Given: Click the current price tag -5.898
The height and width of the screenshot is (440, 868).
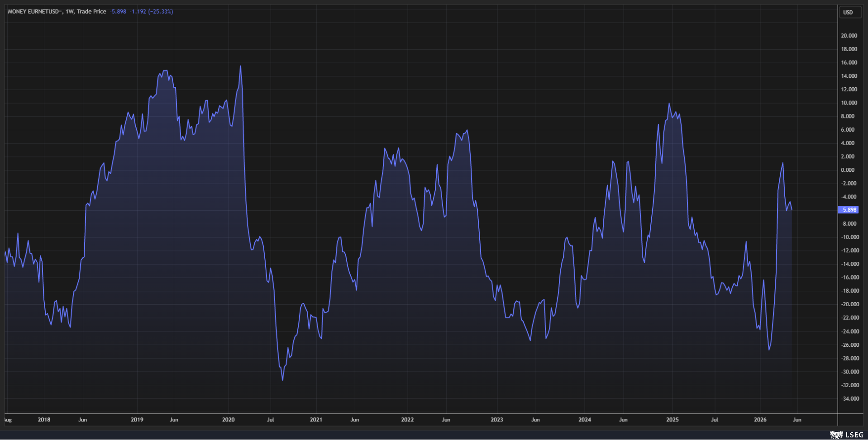Looking at the screenshot, I should [849, 210].
